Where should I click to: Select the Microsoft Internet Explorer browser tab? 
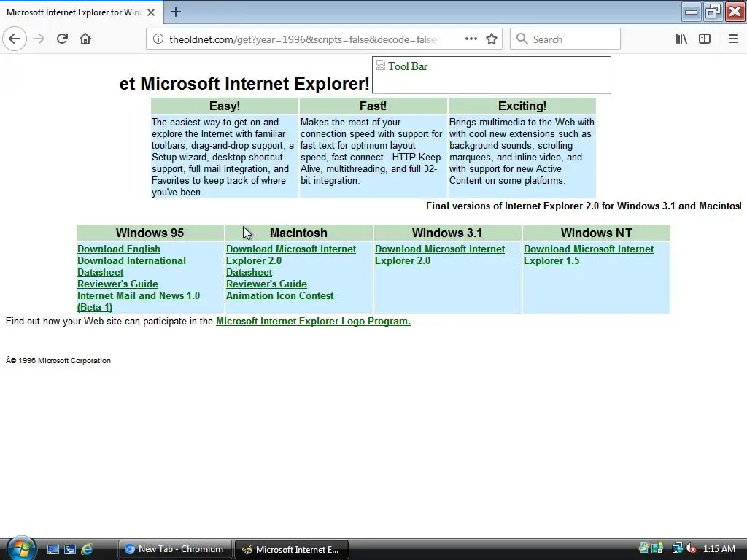click(82, 12)
